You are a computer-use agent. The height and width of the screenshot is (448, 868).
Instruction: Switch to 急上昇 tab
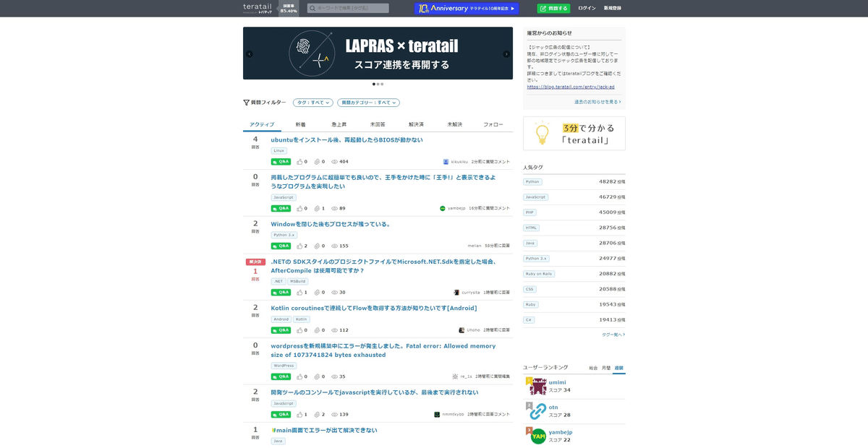339,124
